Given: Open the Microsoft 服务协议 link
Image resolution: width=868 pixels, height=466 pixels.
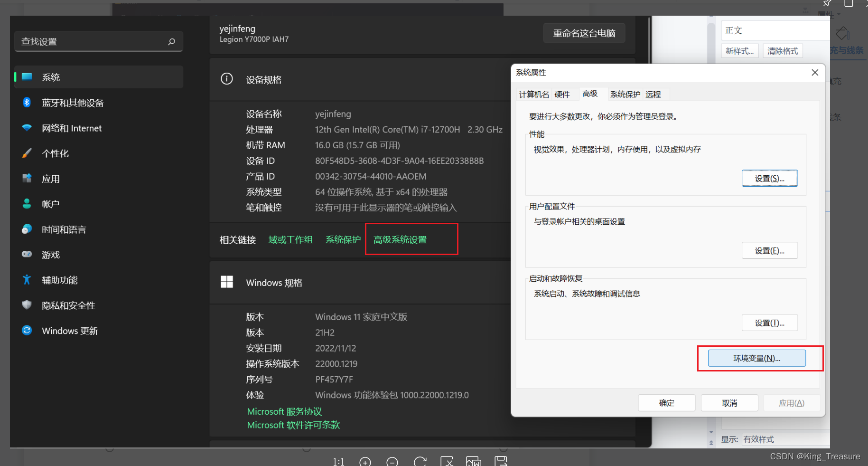Looking at the screenshot, I should tap(285, 412).
